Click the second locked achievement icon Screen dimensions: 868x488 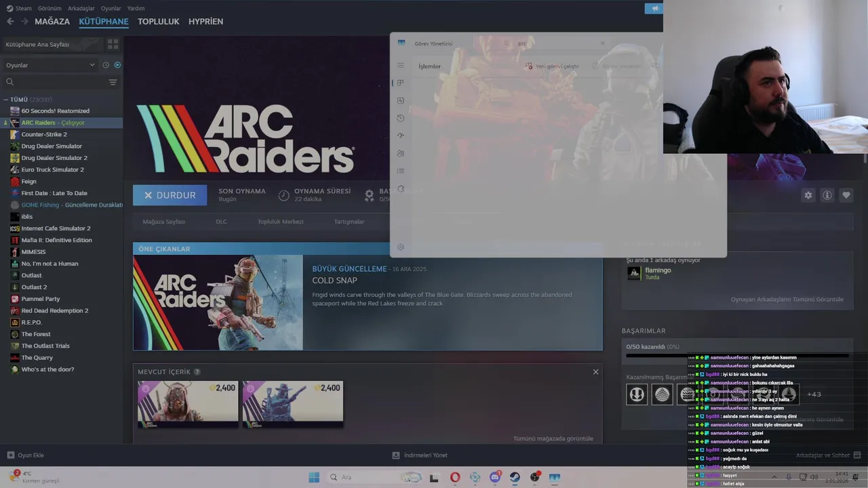(x=662, y=394)
